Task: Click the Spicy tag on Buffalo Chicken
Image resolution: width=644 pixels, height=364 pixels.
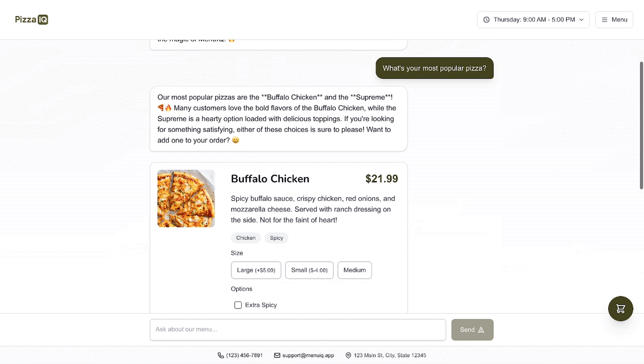Action: 276,237
